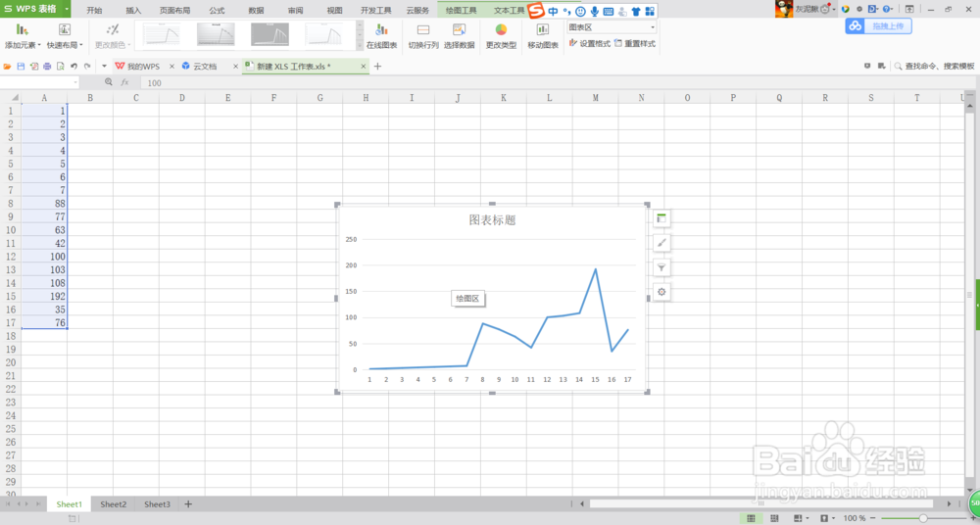980x525 pixels.
Task: Click the Save icon in quick toolbar
Action: click(x=21, y=66)
